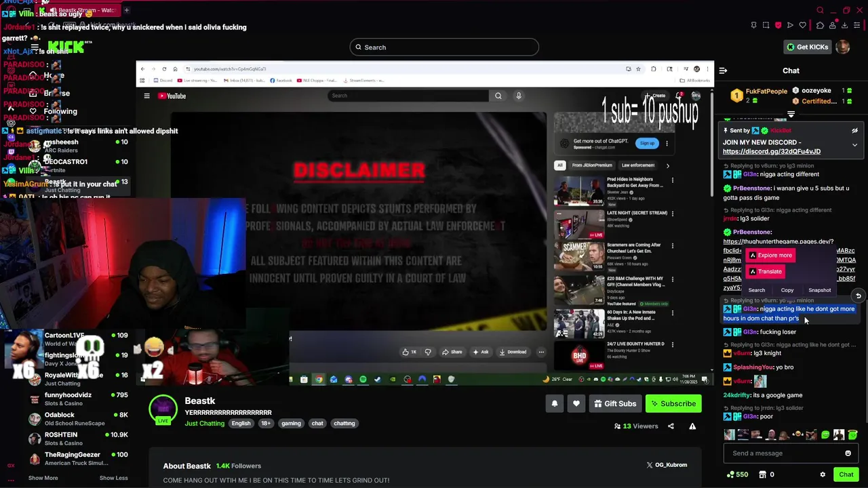868x488 pixels.
Task: Open funnyhoodvidz channel in sidebar
Action: [x=79, y=399]
